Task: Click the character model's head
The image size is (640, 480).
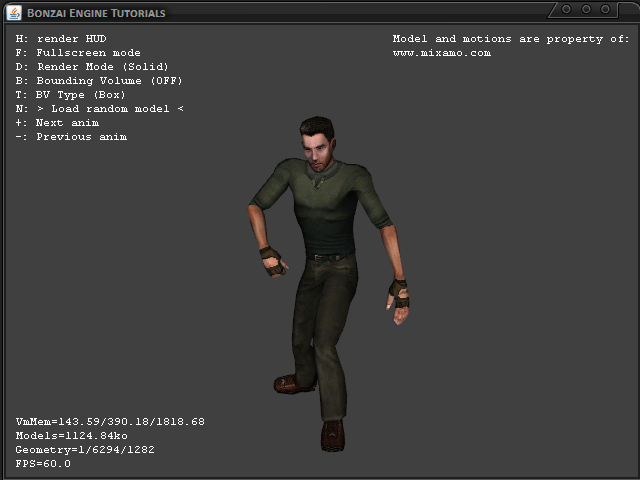Action: click(318, 143)
